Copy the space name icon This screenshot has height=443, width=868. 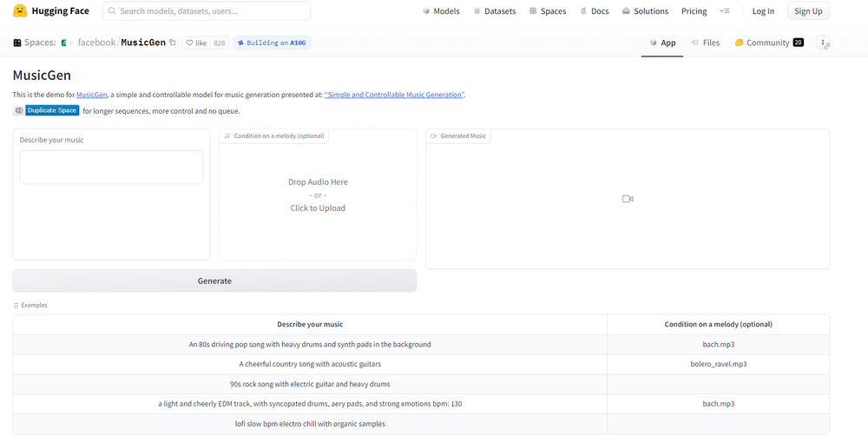coord(172,43)
